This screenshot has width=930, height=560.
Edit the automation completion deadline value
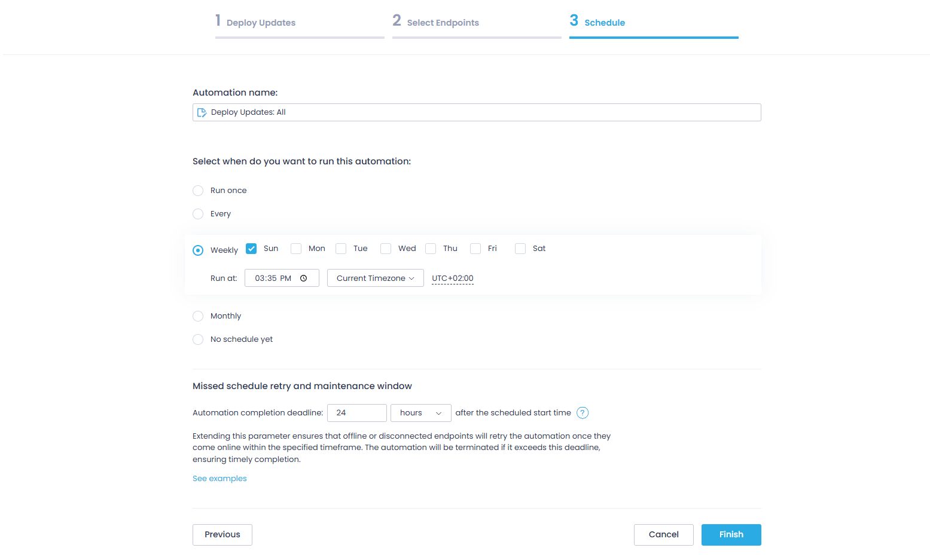pyautogui.click(x=356, y=412)
